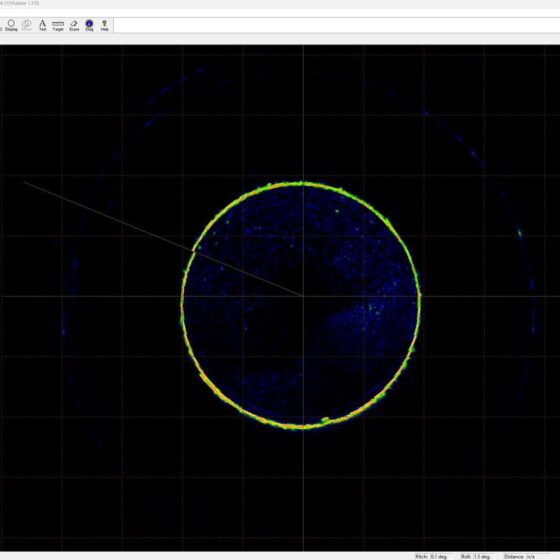Click the greyed-out toolbar icon next to Display
The height and width of the screenshot is (560, 560).
tap(27, 25)
